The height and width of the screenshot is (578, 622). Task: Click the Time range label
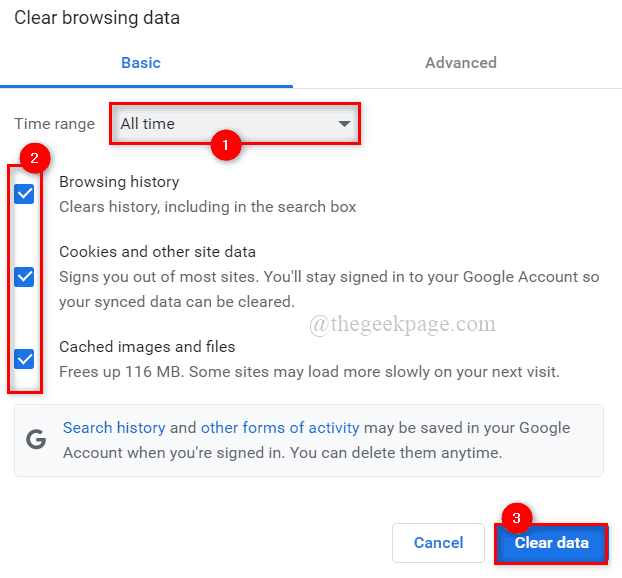point(55,124)
